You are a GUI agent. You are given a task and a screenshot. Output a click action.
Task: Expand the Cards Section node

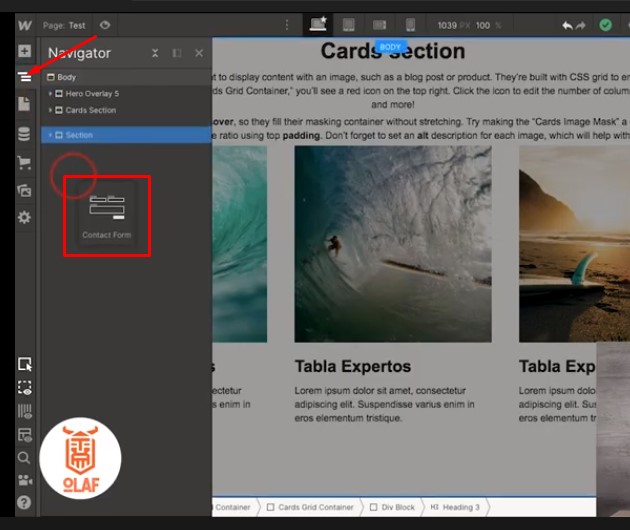pyautogui.click(x=50, y=110)
